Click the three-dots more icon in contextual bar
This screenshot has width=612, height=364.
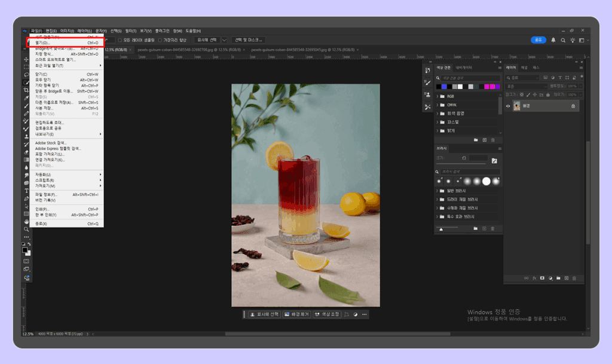[364, 314]
